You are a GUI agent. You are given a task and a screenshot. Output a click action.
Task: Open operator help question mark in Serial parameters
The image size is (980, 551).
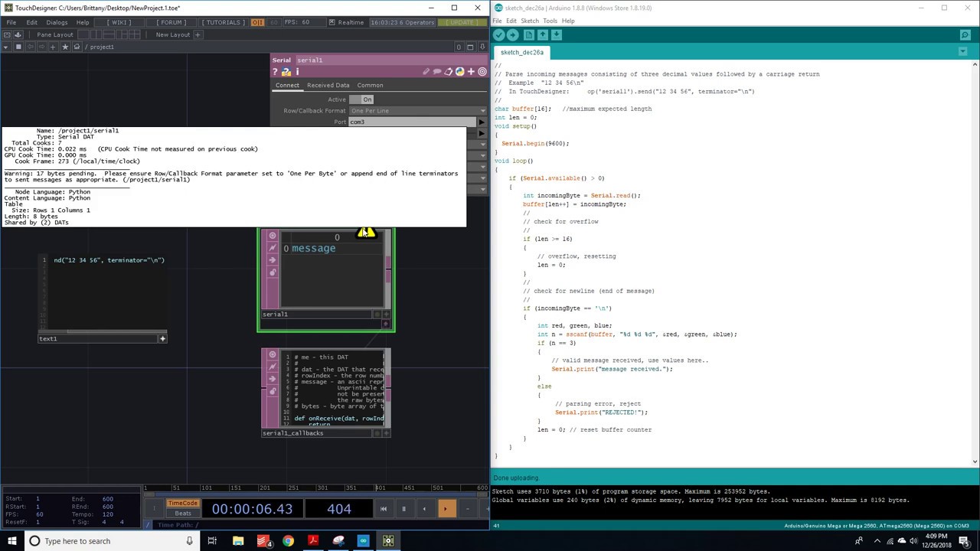click(275, 72)
